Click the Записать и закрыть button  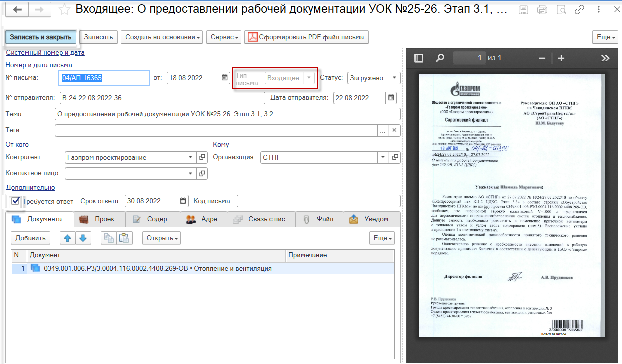(x=41, y=37)
